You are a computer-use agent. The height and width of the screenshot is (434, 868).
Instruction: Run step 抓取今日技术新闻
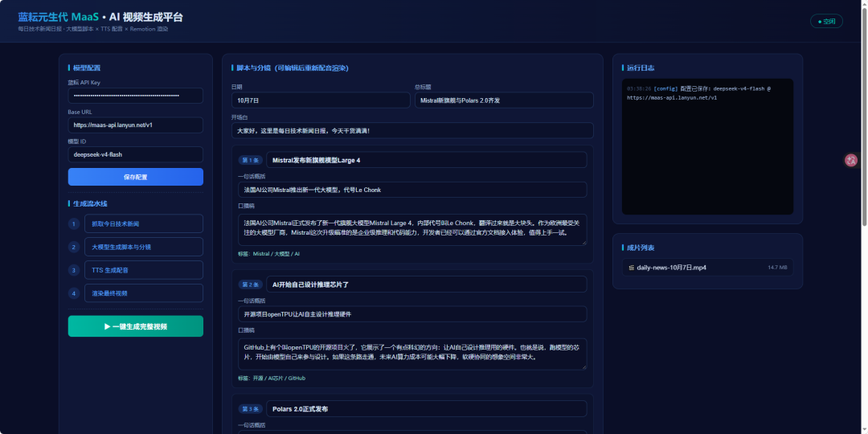(144, 224)
